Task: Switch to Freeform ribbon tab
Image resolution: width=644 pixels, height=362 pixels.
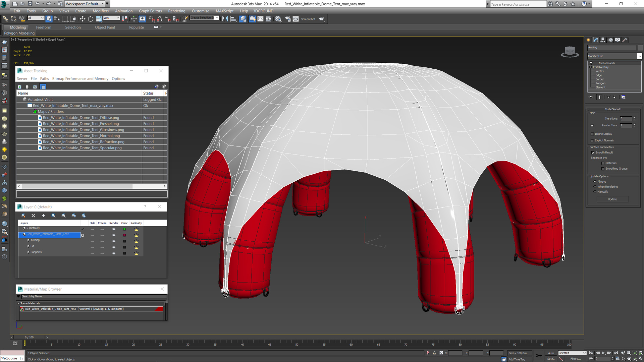Action: [x=44, y=27]
